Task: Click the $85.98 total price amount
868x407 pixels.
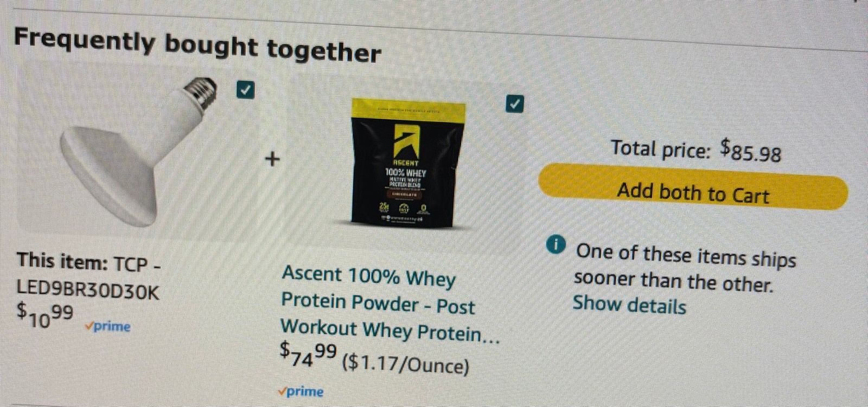Action: pos(751,150)
